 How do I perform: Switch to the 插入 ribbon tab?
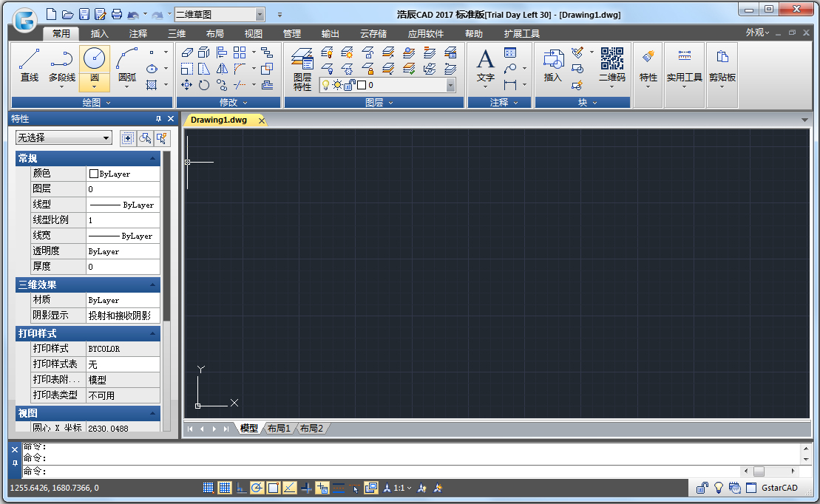(x=99, y=33)
